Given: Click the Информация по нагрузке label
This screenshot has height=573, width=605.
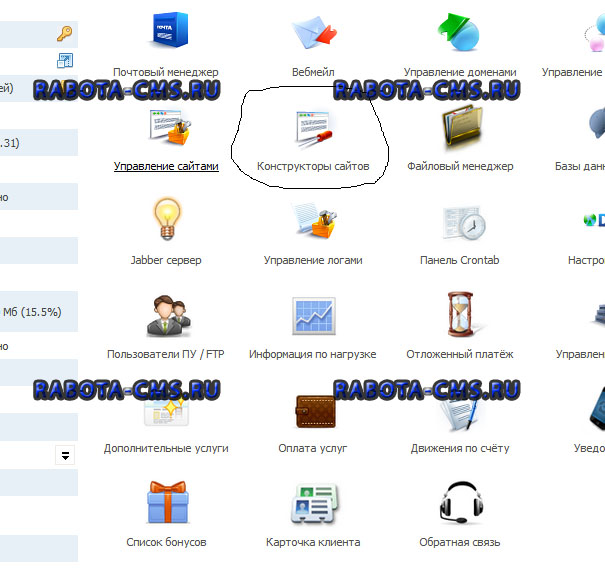Looking at the screenshot, I should coord(313,354).
